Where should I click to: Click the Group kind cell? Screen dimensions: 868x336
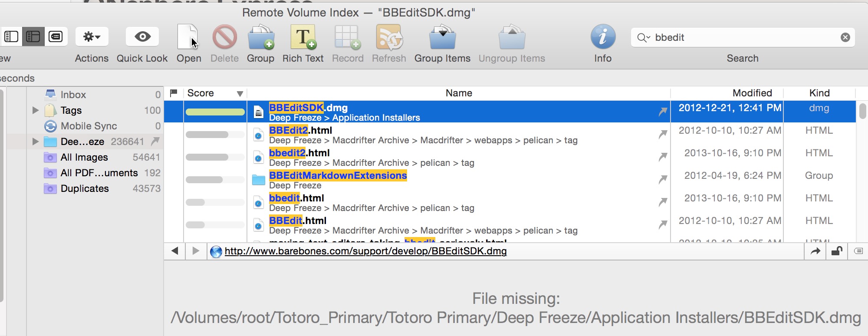(819, 175)
